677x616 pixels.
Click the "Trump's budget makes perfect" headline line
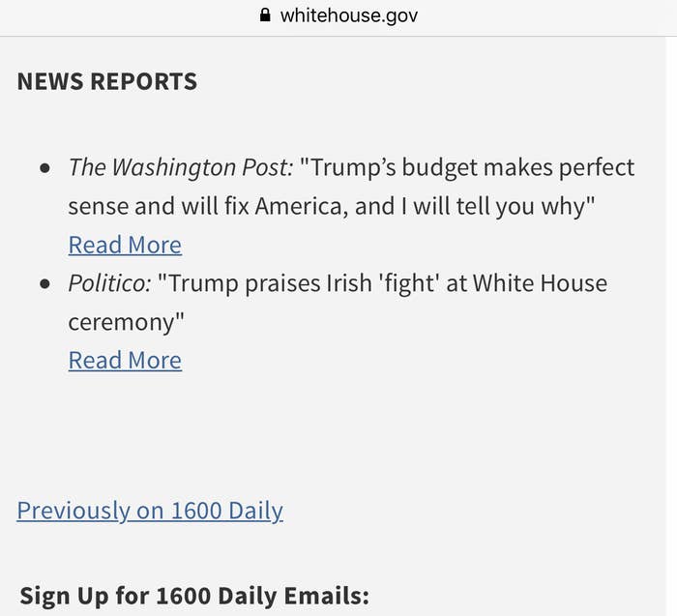467,167
